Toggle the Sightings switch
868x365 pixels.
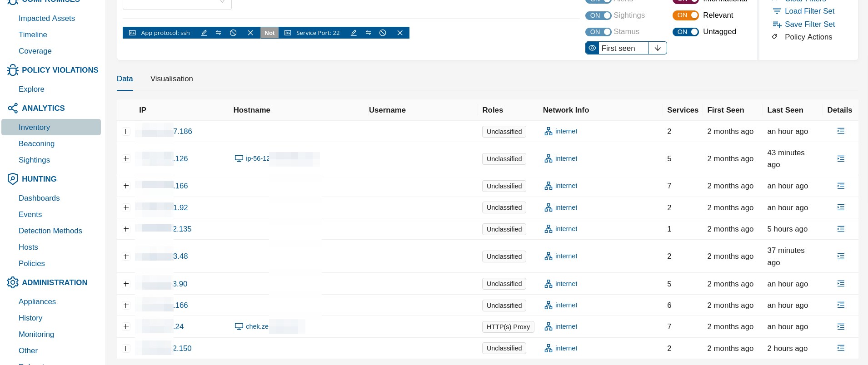pyautogui.click(x=598, y=15)
